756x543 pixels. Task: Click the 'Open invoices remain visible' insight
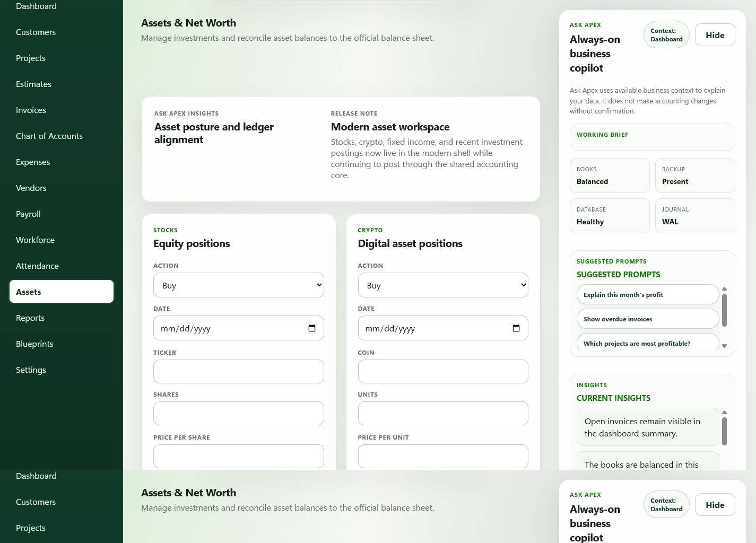click(x=648, y=427)
